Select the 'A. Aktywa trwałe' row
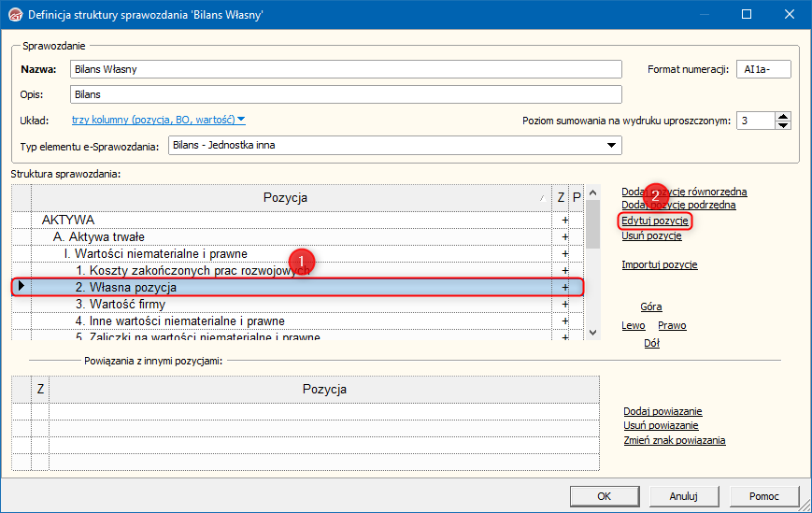 99,237
